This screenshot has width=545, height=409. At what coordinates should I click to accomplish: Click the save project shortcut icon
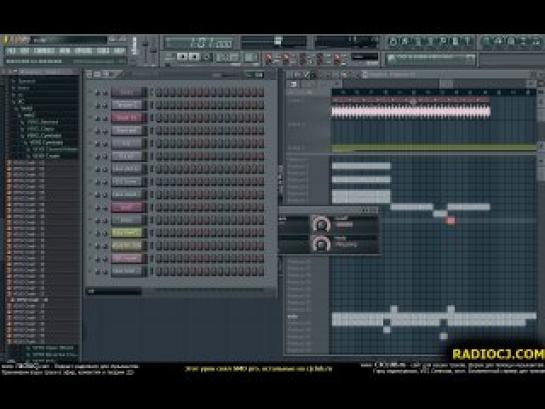click(498, 42)
